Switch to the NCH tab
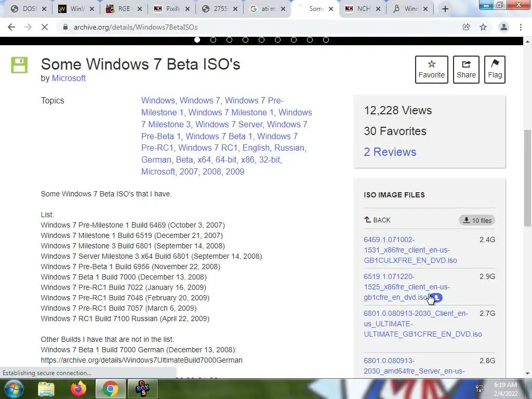 click(x=362, y=9)
